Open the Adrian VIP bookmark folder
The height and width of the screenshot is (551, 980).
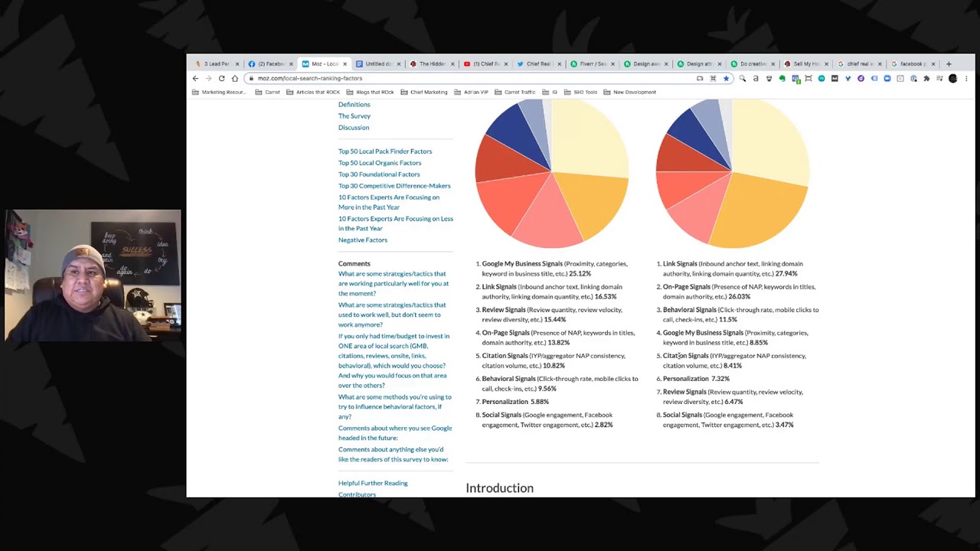[x=471, y=92]
